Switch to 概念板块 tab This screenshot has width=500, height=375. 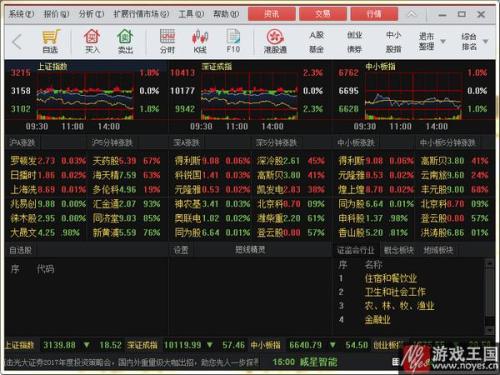point(399,250)
